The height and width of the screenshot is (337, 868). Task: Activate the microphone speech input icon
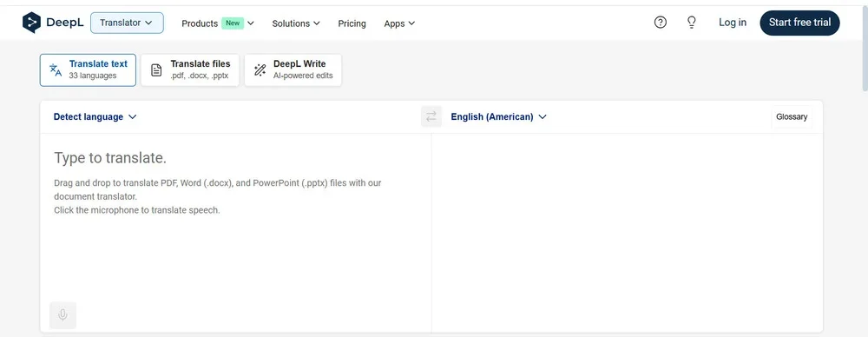tap(63, 315)
